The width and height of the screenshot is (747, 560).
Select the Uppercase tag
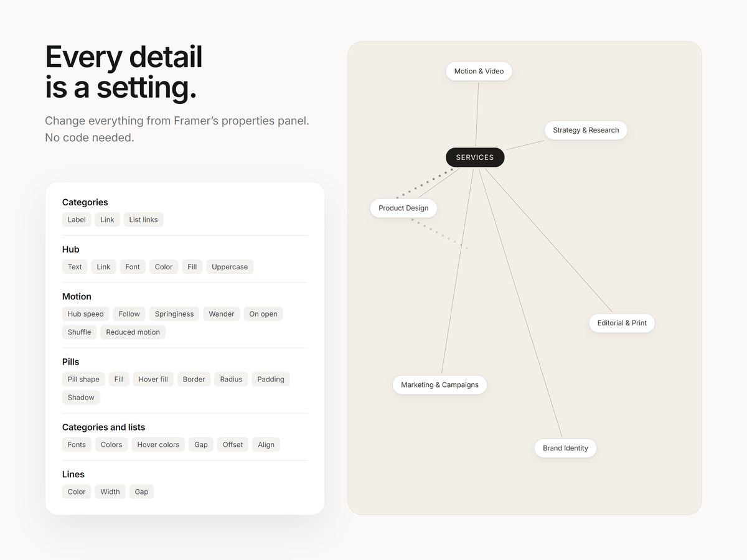point(230,267)
